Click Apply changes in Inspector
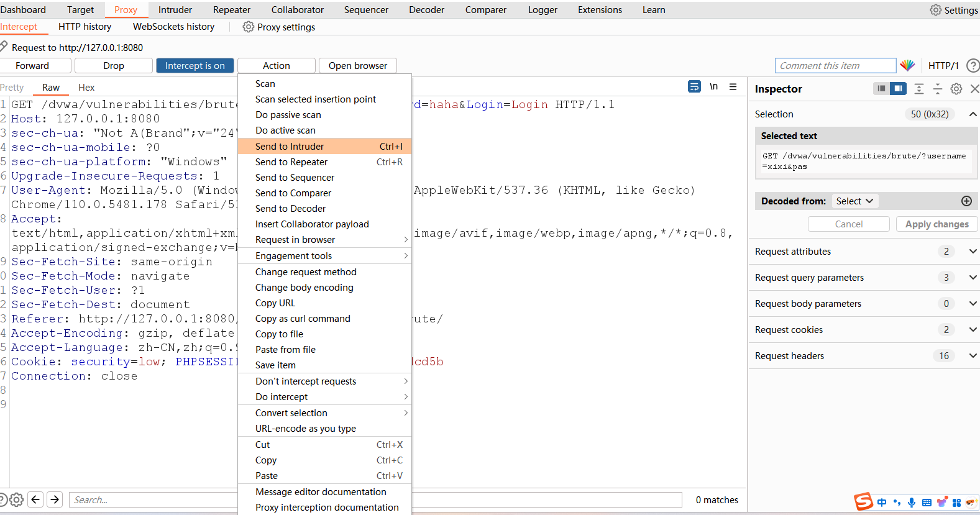 937,224
